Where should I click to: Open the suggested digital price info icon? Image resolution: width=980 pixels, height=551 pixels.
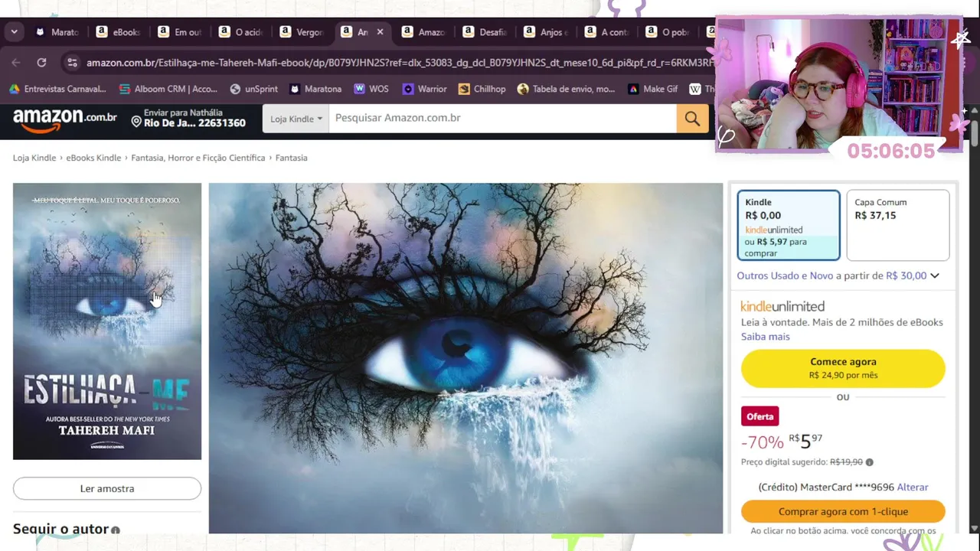(x=869, y=462)
